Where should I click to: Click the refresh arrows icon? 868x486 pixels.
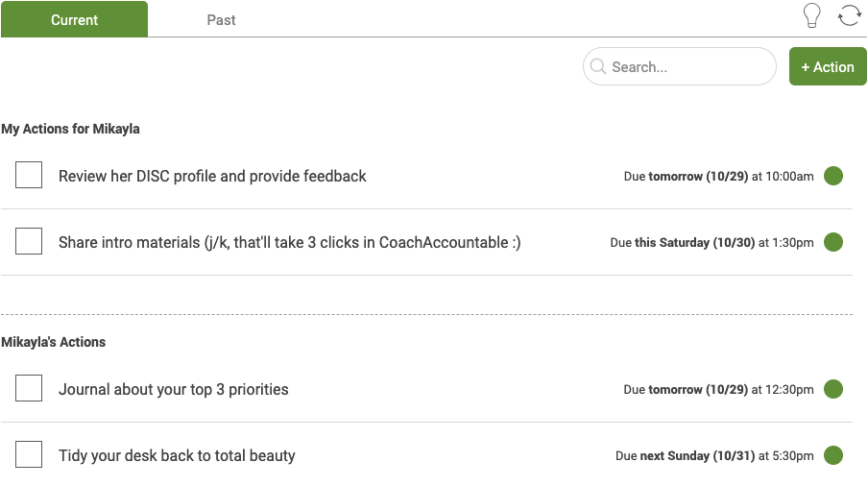[849, 15]
